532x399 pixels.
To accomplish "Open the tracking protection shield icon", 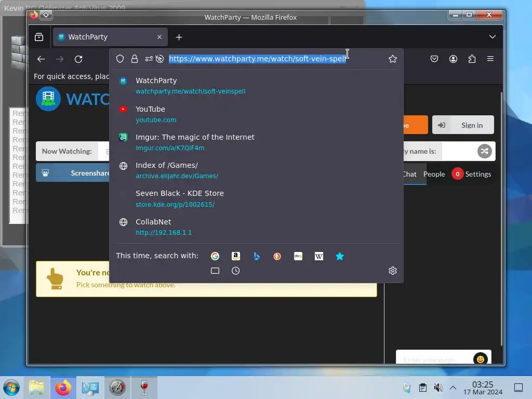I will coord(120,59).
